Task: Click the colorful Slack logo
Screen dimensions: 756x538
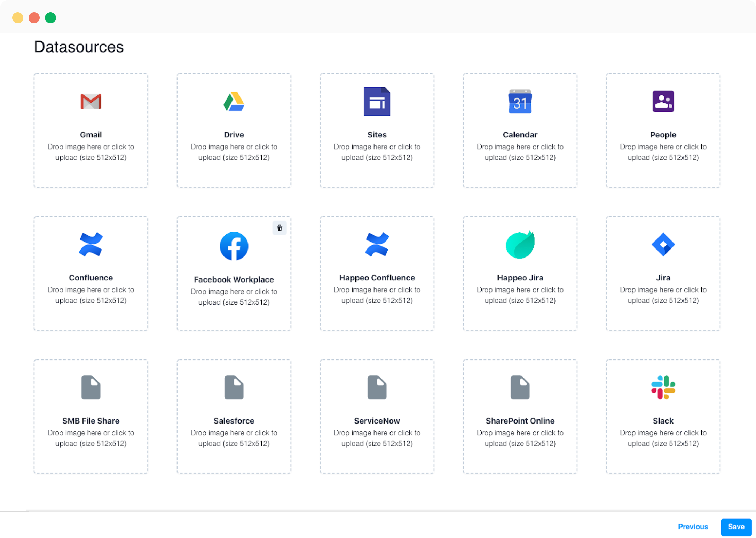Action: 663,387
